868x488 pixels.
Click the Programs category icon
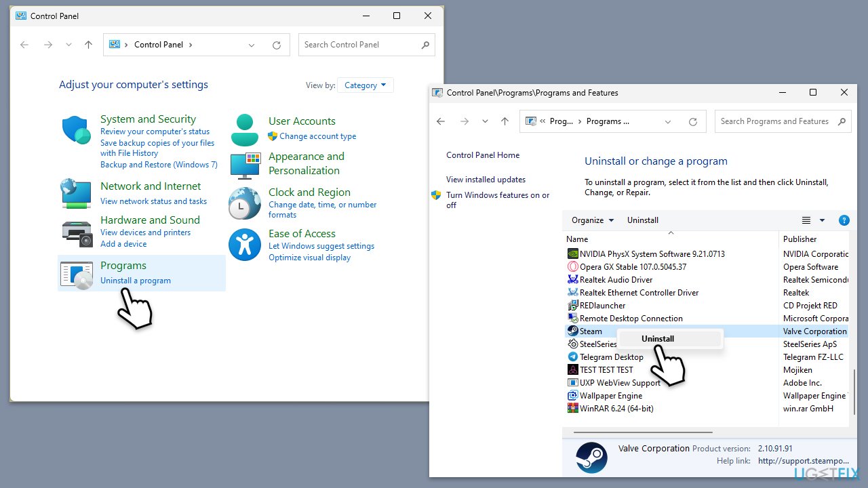pos(76,274)
